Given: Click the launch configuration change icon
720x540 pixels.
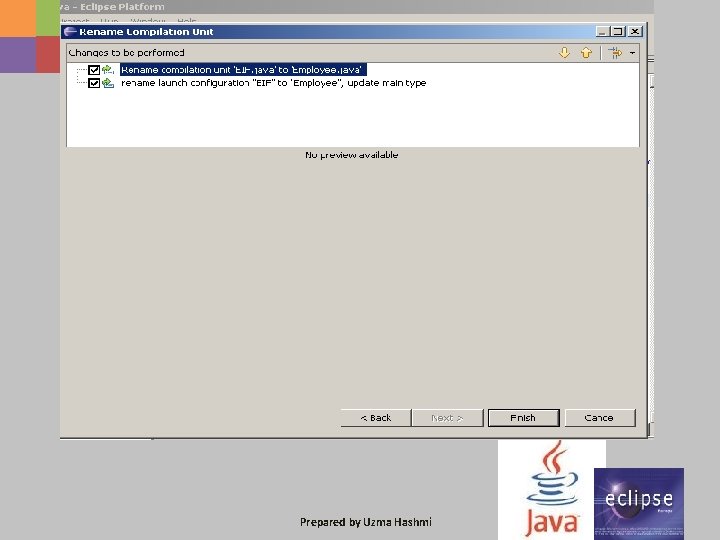Looking at the screenshot, I should pyautogui.click(x=108, y=83).
